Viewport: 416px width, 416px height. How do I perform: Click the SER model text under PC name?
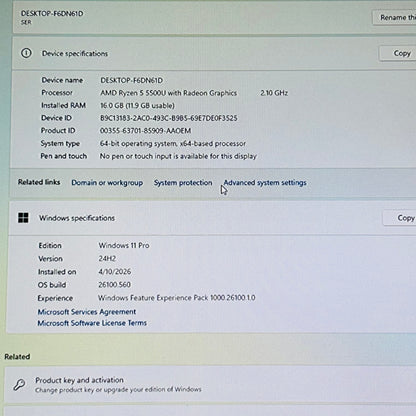click(x=26, y=22)
